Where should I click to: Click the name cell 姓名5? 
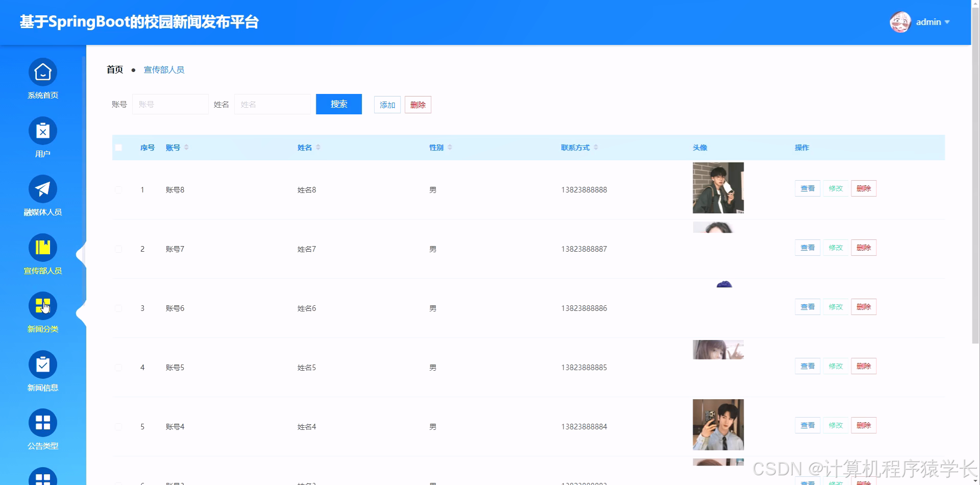click(307, 368)
